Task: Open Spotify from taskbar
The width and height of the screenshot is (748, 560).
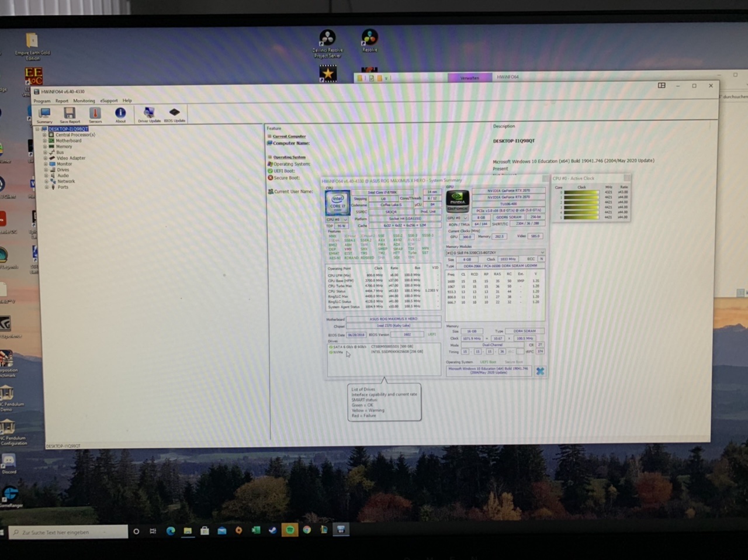Action: 289,530
